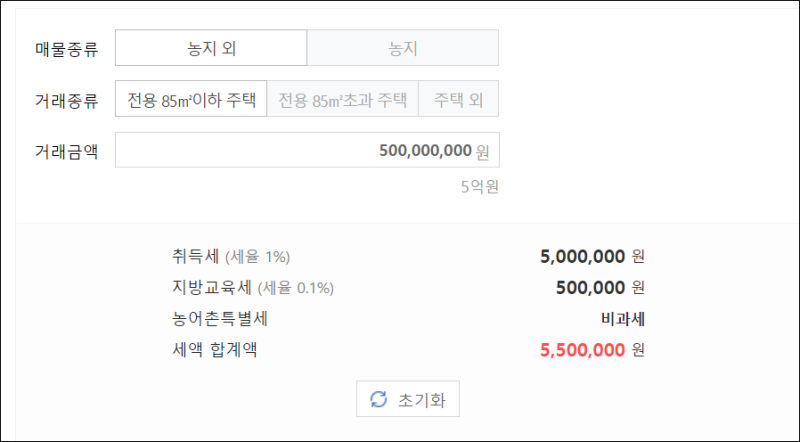This screenshot has height=442, width=800.
Task: Select 전용 85㎡초과 주택 option
Action: tap(343, 99)
